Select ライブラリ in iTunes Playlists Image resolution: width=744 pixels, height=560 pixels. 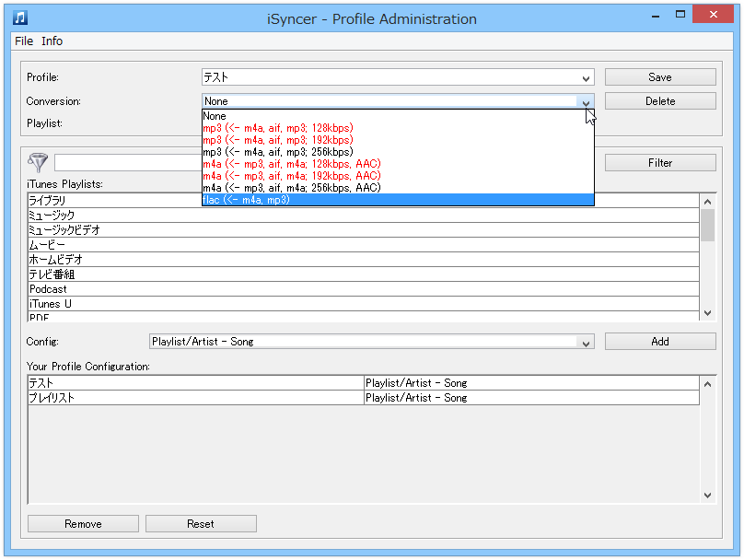363,200
